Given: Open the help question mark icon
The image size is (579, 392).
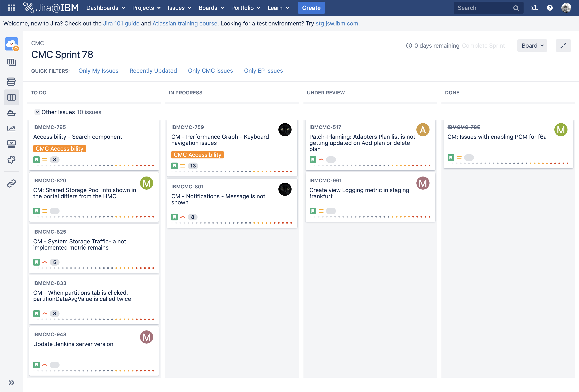Looking at the screenshot, I should click(550, 8).
